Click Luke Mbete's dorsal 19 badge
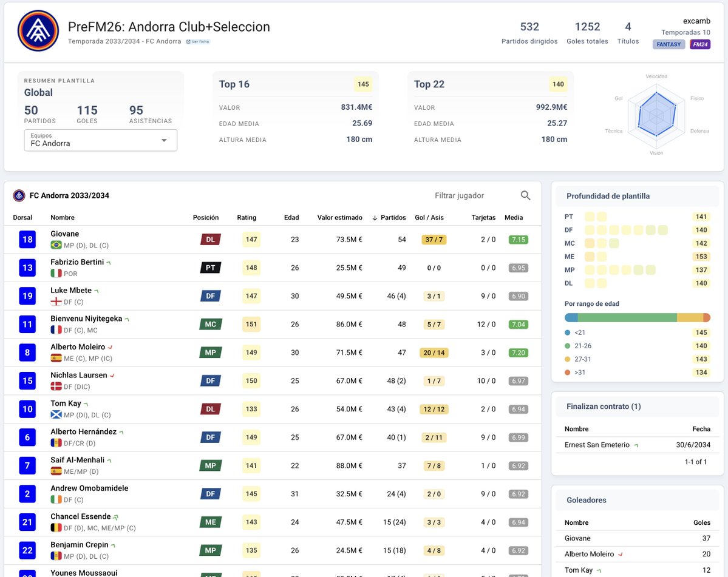Image resolution: width=728 pixels, height=577 pixels. click(x=27, y=296)
